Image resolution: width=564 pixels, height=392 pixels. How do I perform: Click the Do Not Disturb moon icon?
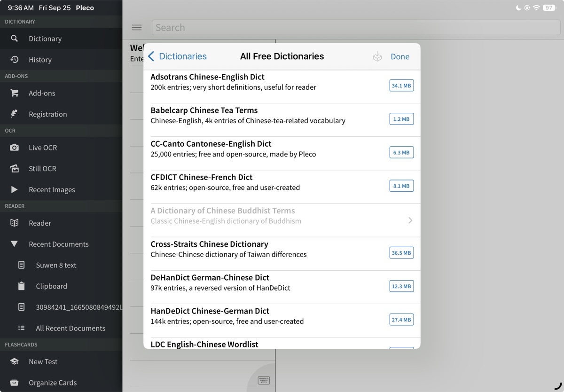[518, 8]
